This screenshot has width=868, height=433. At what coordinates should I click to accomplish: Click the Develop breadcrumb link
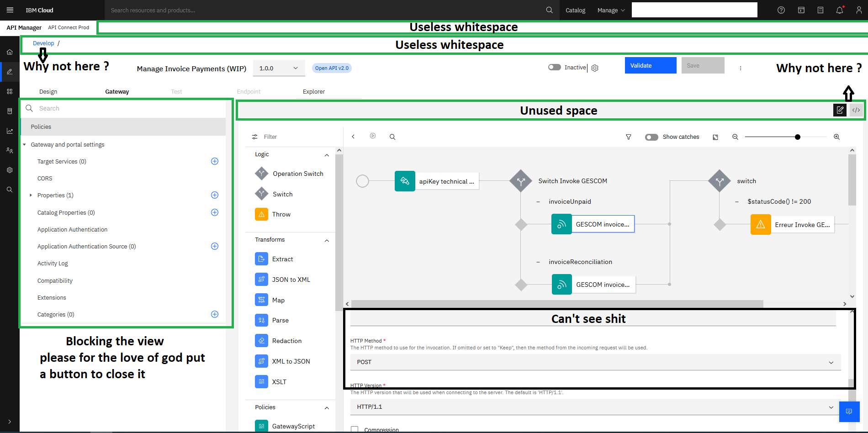tap(43, 43)
